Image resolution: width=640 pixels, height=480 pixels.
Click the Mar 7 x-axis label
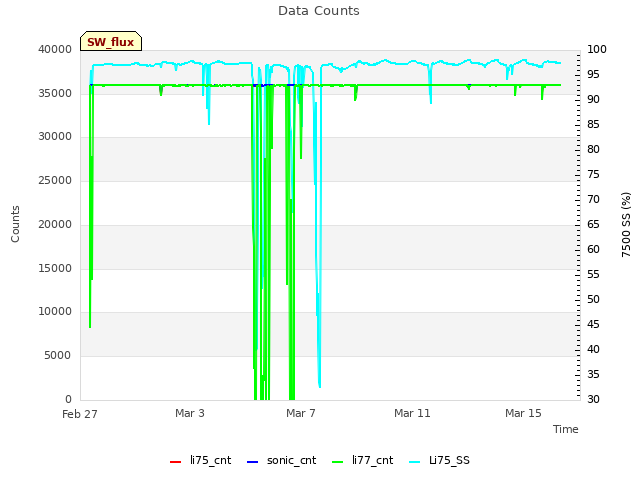[x=301, y=413]
